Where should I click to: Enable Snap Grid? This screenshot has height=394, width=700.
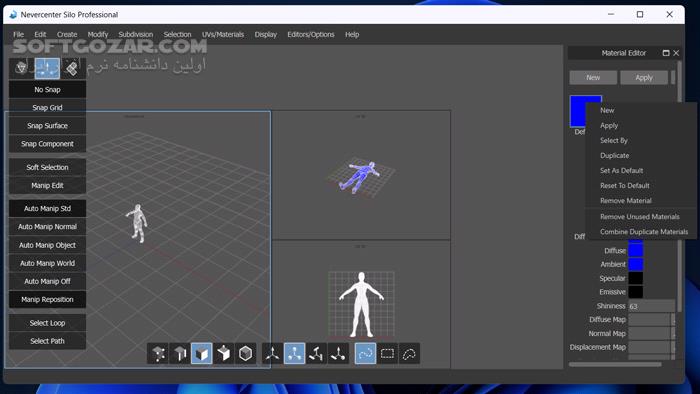(x=47, y=108)
